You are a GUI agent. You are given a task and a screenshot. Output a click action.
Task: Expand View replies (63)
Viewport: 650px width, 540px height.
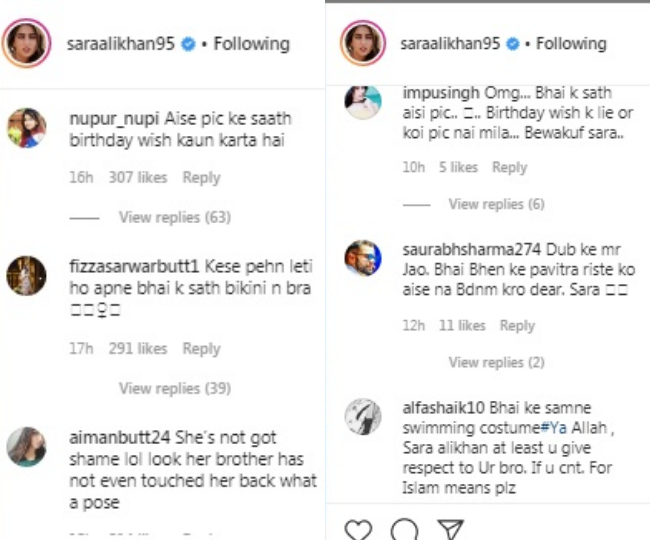[160, 217]
